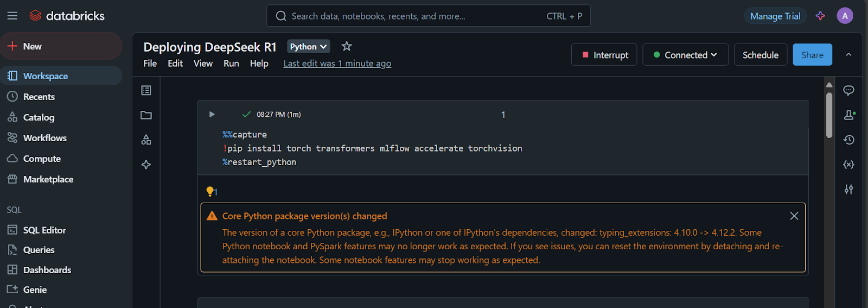Open the File menu
The image size is (868, 308).
point(150,64)
